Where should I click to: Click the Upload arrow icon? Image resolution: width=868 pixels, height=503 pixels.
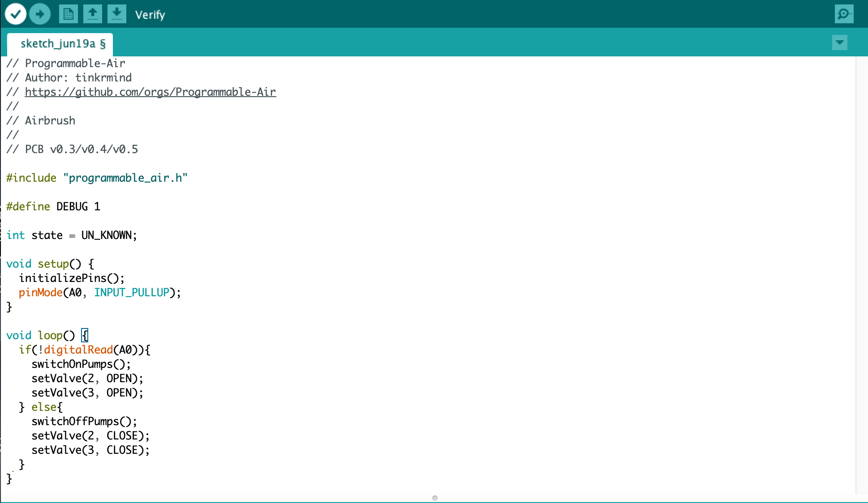pos(40,14)
